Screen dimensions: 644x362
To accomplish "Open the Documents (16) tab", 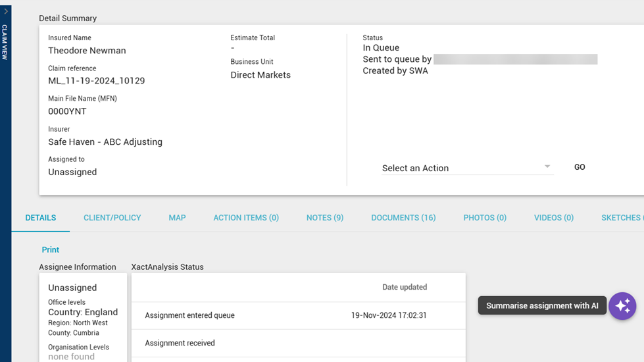I will [403, 218].
